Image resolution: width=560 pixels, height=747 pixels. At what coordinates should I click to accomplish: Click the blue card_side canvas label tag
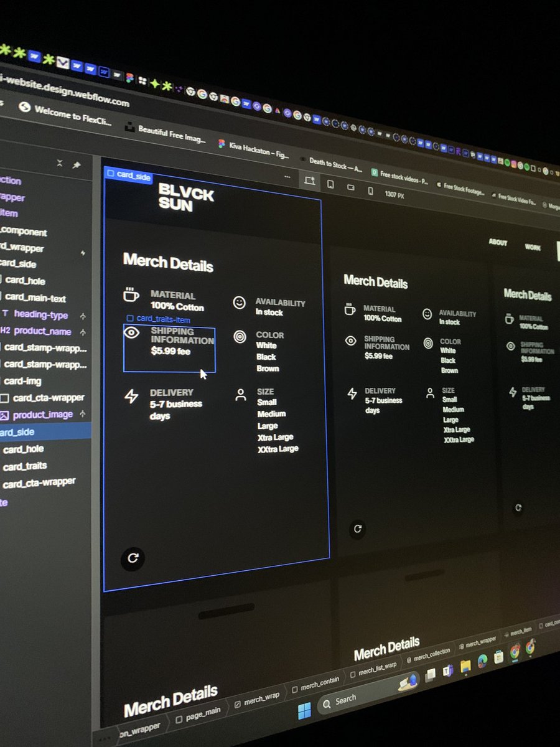129,176
